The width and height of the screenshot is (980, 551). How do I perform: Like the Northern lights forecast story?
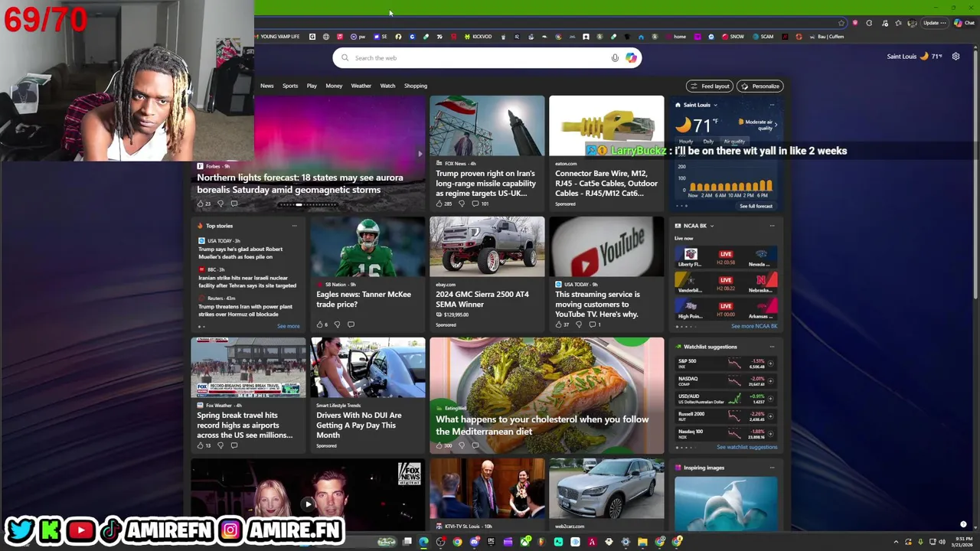point(201,204)
